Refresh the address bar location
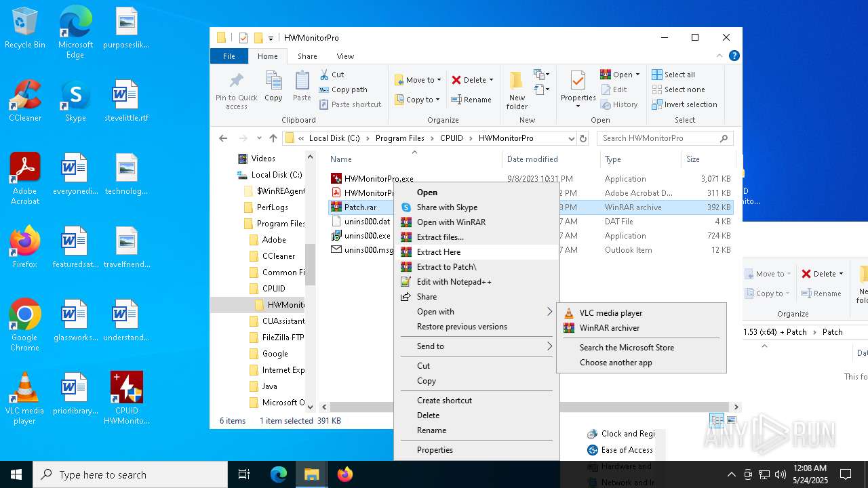The height and width of the screenshot is (488, 868). (583, 138)
